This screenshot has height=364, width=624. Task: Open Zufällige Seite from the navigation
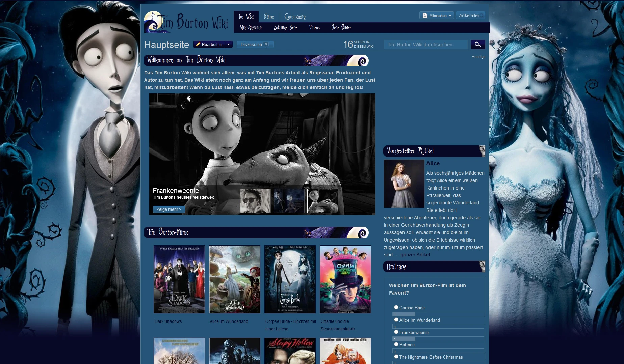(285, 28)
